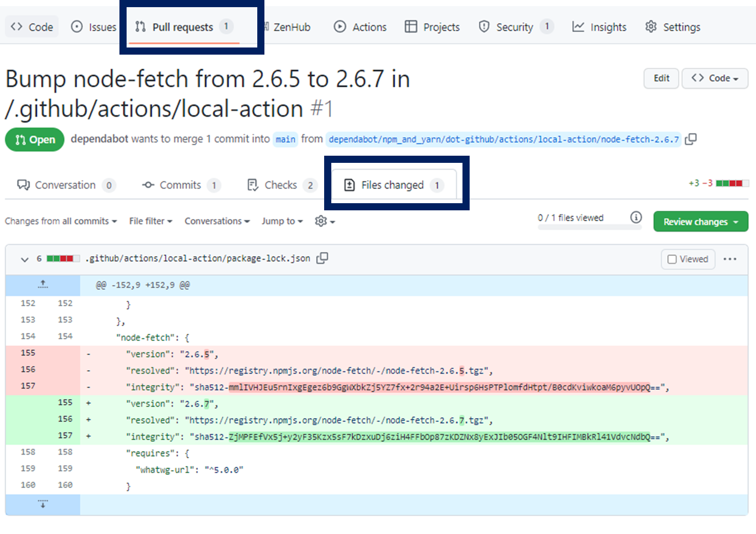756x534 pixels.
Task: Click the main base branch link
Action: 285,139
